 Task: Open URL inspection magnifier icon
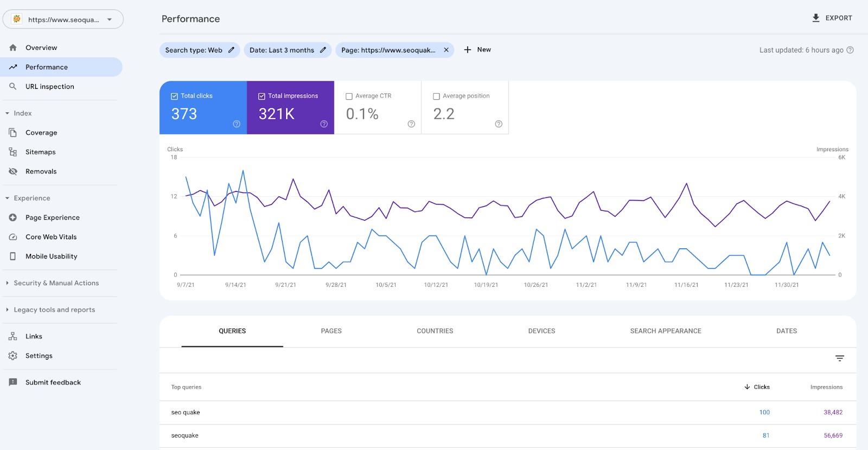tap(13, 86)
